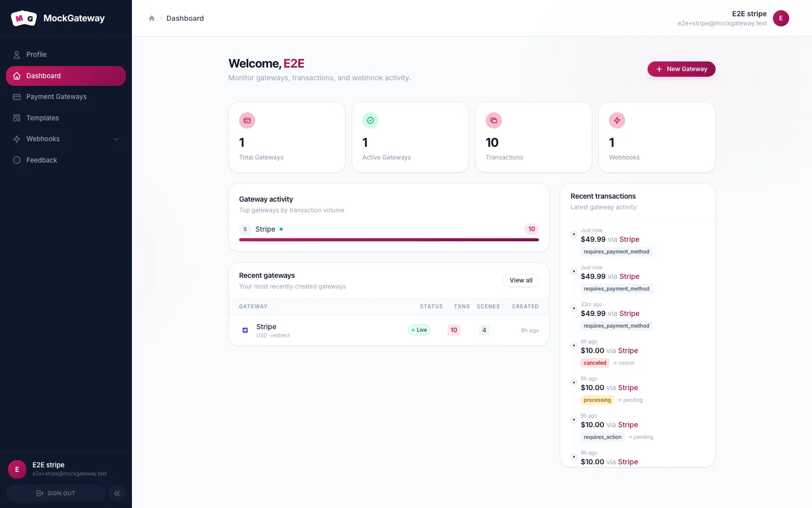
Task: Click the Stripe gateway logo icon in table
Action: click(245, 330)
